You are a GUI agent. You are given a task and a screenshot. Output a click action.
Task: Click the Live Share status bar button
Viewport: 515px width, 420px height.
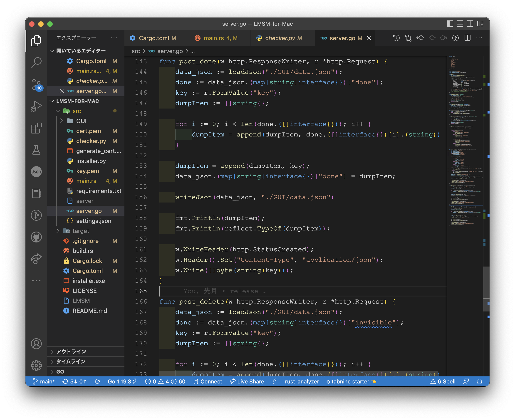pos(247,382)
